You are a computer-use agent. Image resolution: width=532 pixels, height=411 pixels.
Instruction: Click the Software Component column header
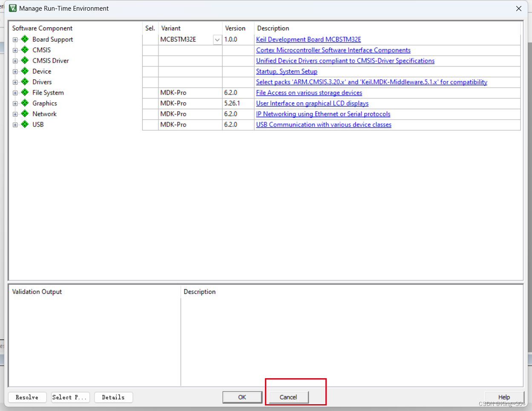[42, 28]
